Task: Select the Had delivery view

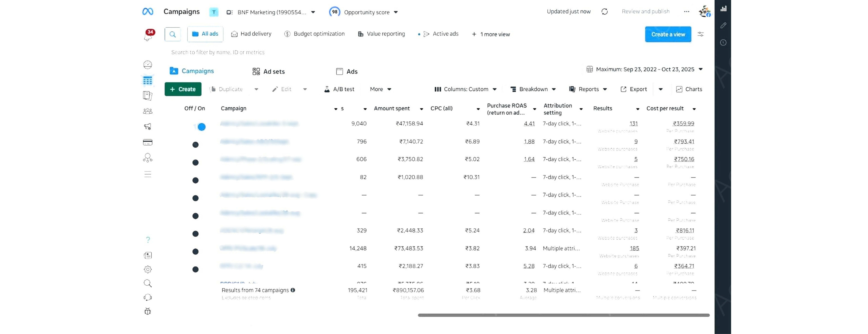Action: tap(251, 34)
